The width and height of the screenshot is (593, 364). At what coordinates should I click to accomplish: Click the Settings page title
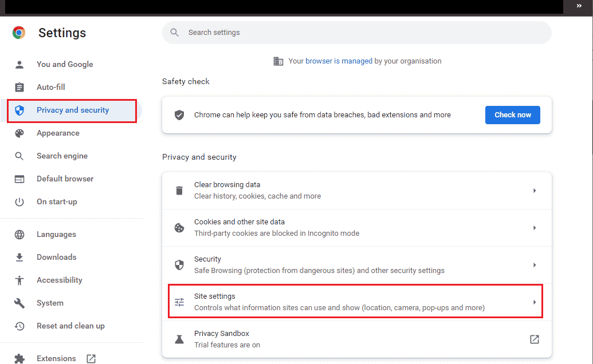[62, 33]
